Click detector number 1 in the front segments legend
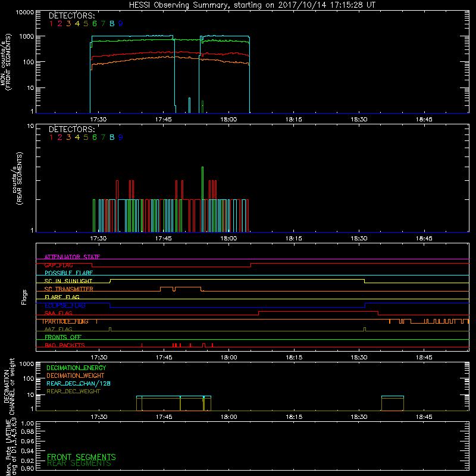This screenshot has width=476, height=476. tap(51, 24)
